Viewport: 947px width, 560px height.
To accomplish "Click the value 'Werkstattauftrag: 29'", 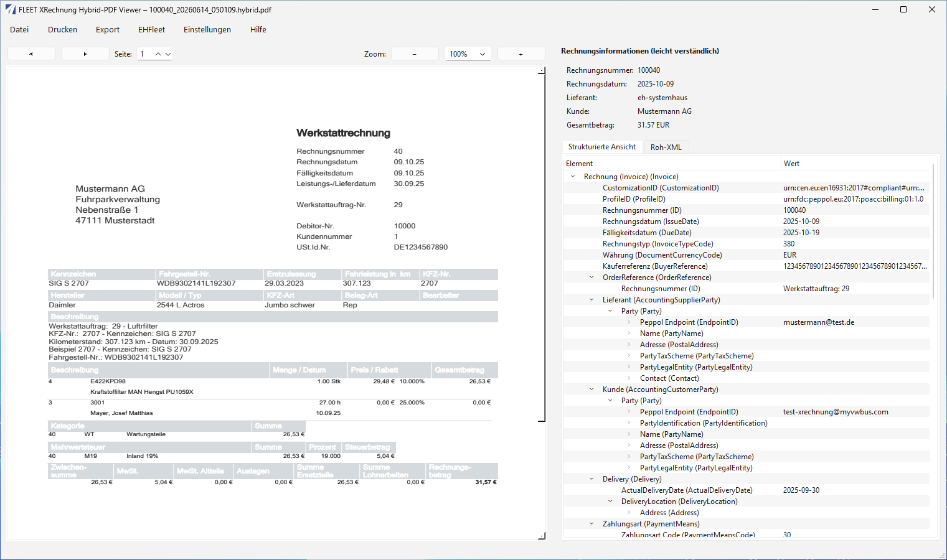I will (816, 289).
